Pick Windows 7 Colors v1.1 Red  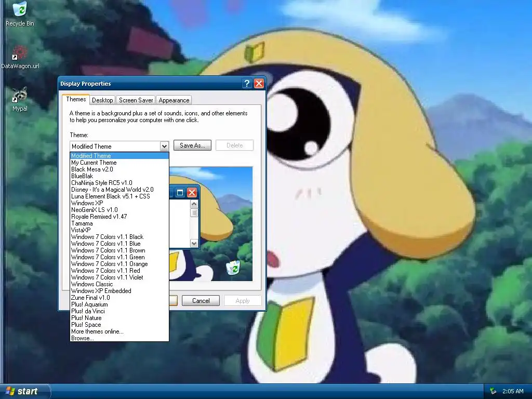[x=119, y=271]
